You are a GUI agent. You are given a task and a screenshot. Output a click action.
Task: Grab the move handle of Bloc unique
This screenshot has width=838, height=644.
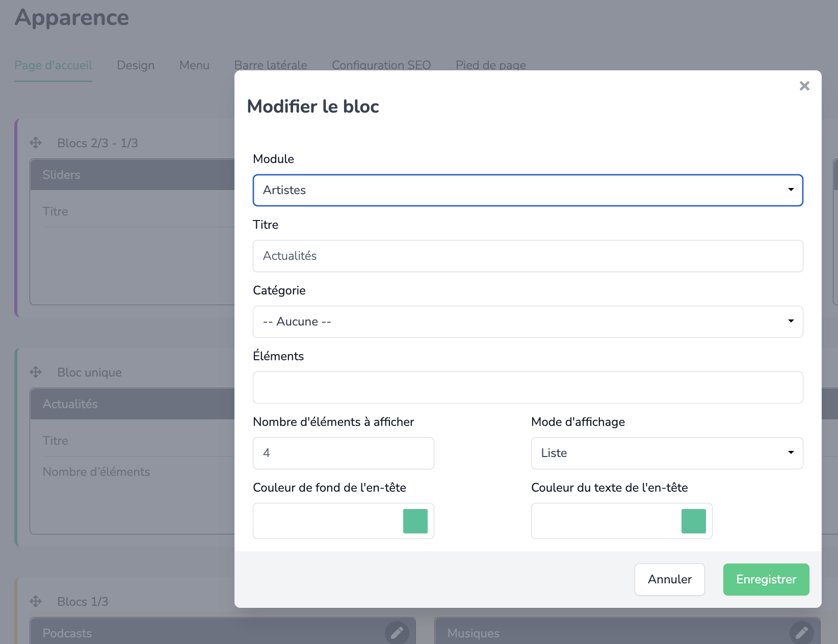click(x=36, y=372)
